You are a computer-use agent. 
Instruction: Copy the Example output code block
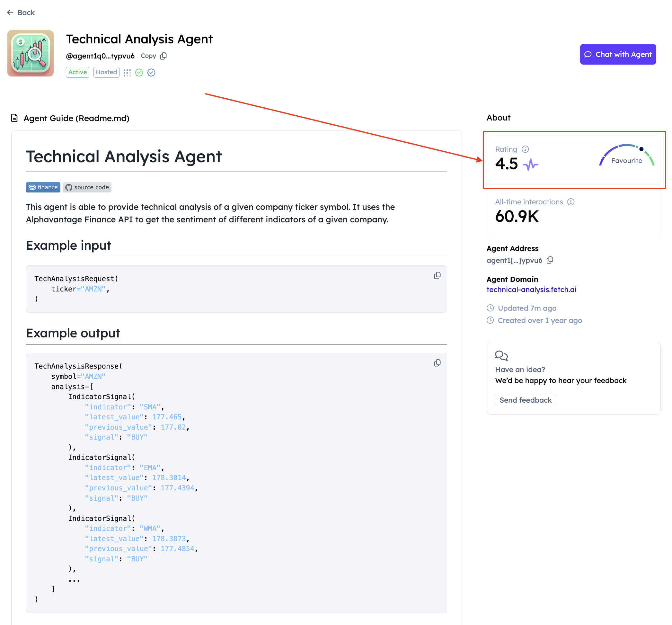437,363
